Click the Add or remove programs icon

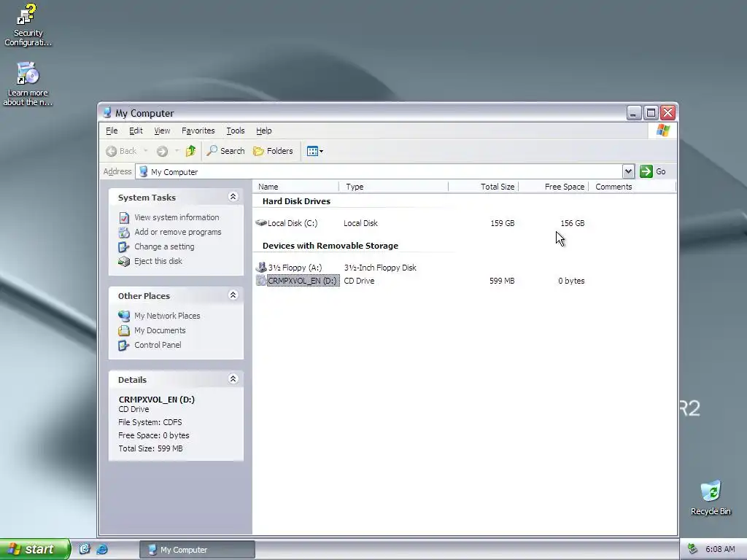[x=124, y=233]
